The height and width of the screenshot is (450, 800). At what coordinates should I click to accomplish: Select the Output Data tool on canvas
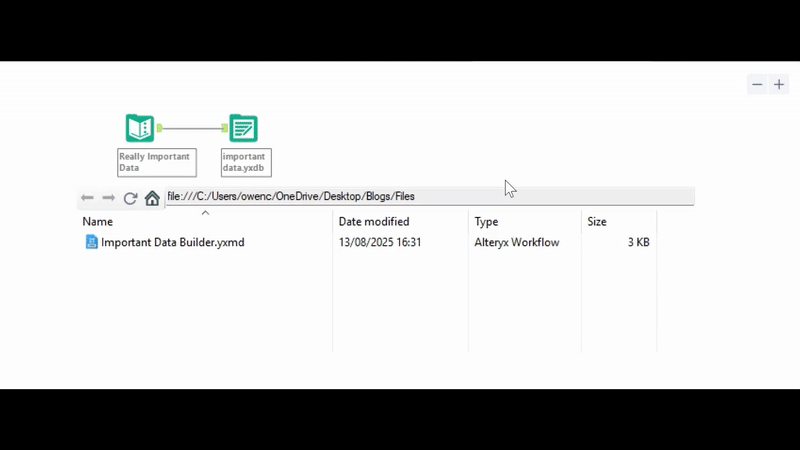click(243, 128)
